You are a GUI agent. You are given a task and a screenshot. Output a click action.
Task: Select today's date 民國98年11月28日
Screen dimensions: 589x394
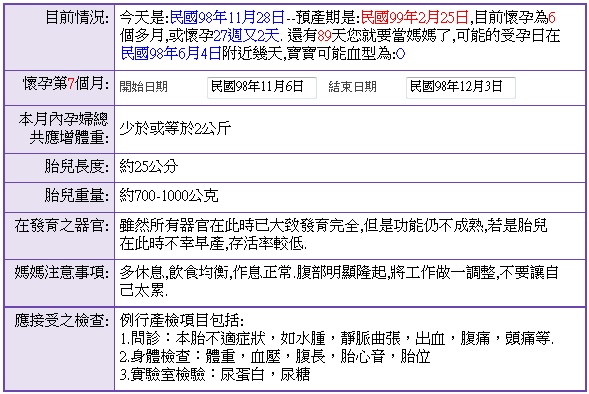[227, 17]
